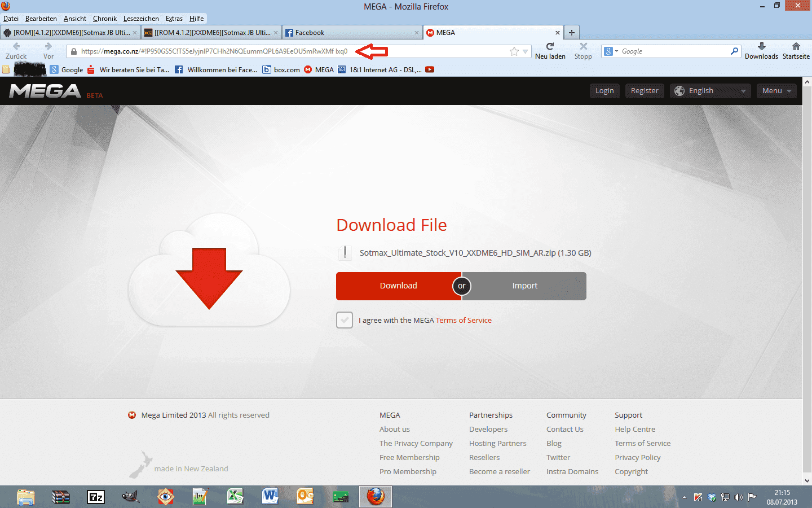Open the search engine selector dropdown

[611, 51]
